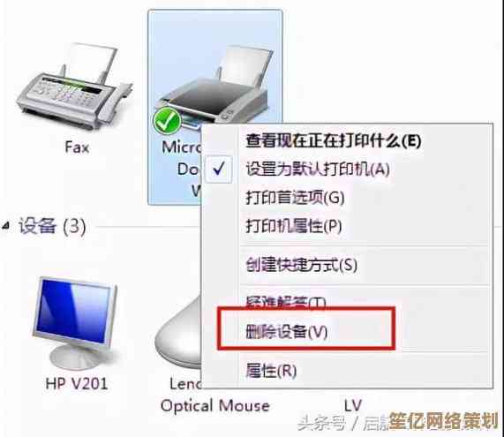Screen dimensions: 504x437
Task: Select the HP V201 monitor icon
Action: (76, 323)
